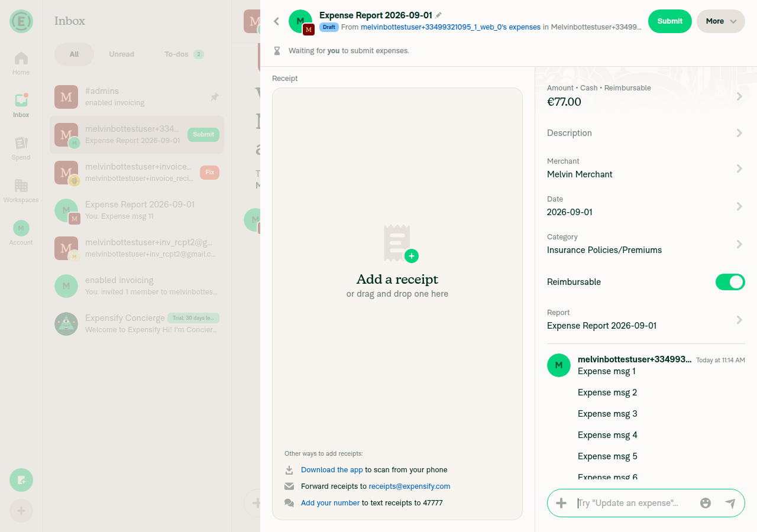
Task: Click Add your number link
Action: tap(330, 503)
